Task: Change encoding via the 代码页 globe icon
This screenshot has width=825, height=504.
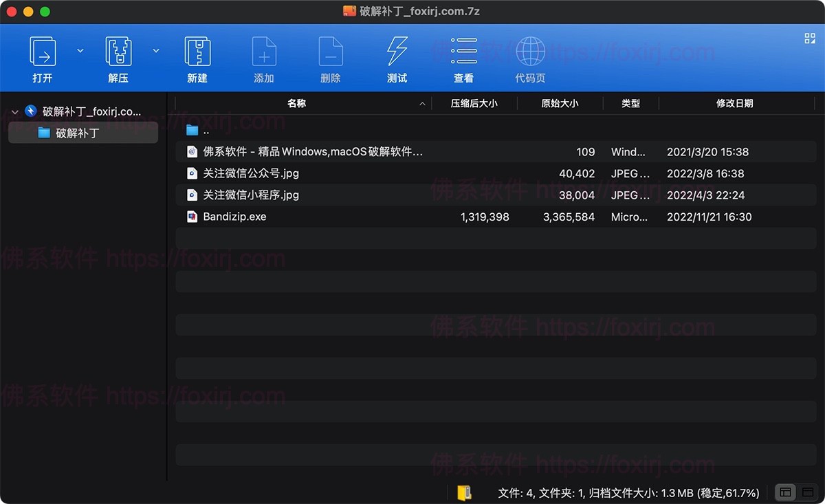Action: pyautogui.click(x=530, y=52)
